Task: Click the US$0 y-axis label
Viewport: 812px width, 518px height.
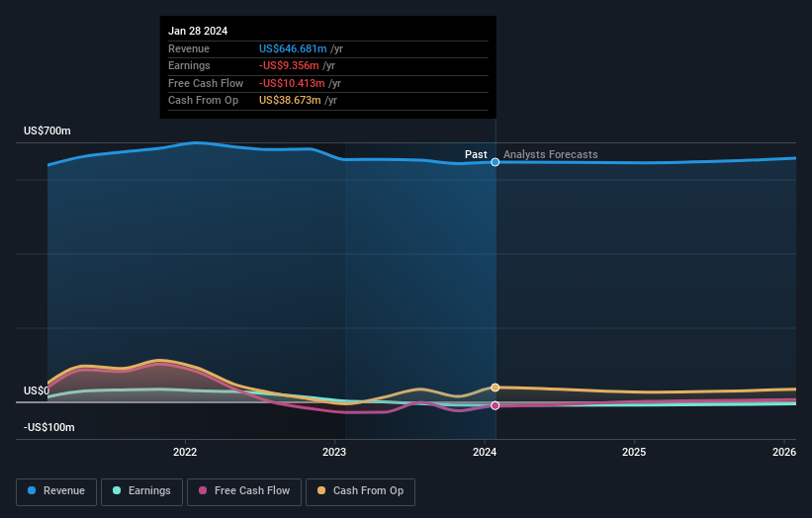Action: (37, 390)
